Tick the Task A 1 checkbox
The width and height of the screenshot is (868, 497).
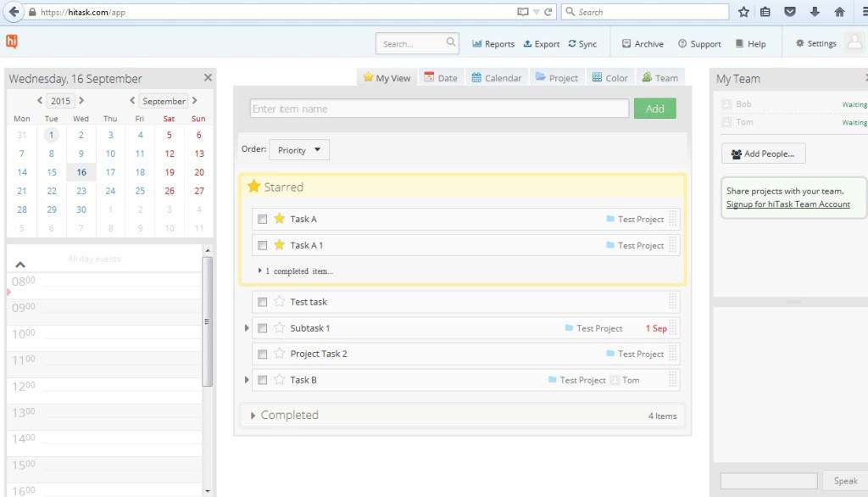[x=263, y=245]
